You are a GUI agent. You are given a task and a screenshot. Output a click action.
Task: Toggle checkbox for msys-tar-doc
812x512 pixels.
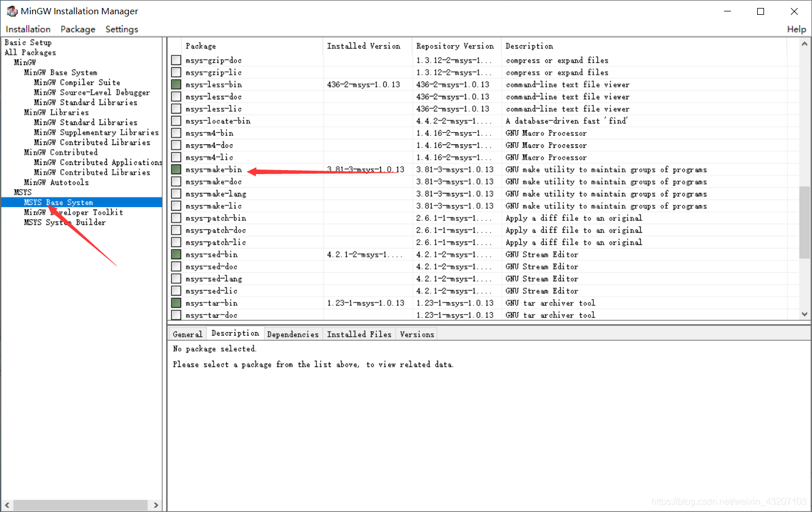tap(176, 315)
